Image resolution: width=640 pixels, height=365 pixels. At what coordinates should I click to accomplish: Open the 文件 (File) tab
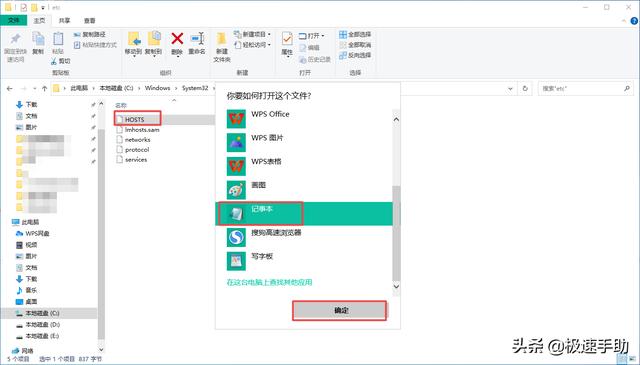[x=13, y=20]
